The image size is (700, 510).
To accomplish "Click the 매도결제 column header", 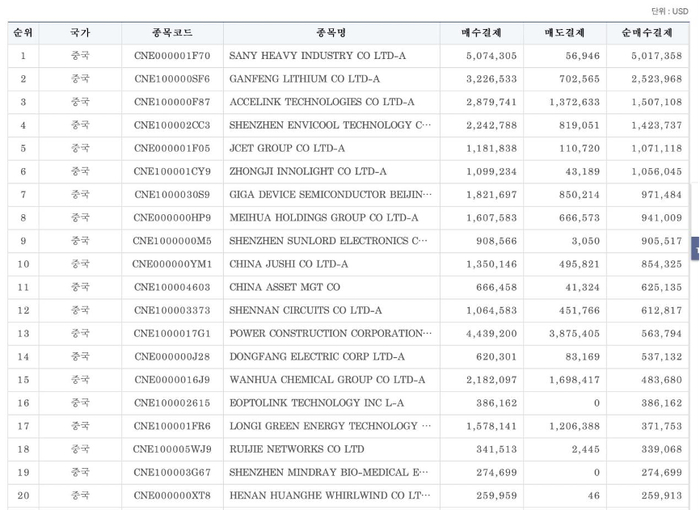I will (565, 33).
